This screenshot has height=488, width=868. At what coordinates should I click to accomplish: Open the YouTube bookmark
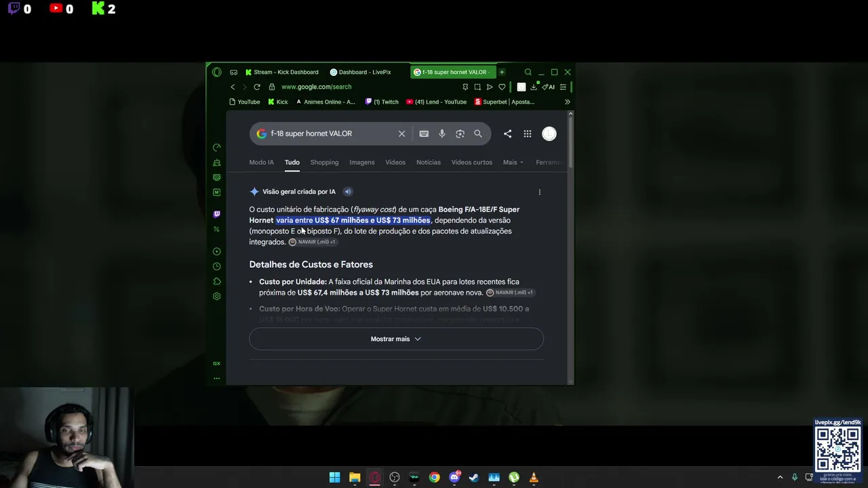pos(245,102)
